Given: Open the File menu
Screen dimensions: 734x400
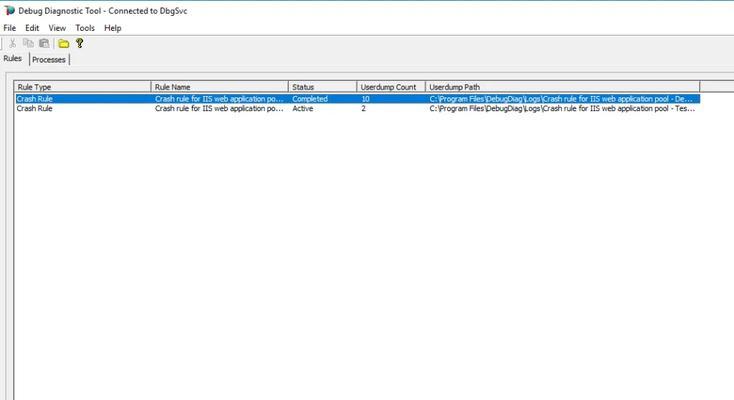Looking at the screenshot, I should click(9, 28).
